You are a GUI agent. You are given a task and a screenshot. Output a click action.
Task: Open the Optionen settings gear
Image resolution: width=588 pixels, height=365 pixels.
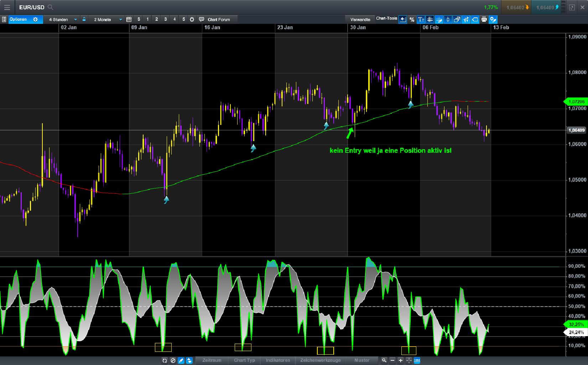[35, 20]
